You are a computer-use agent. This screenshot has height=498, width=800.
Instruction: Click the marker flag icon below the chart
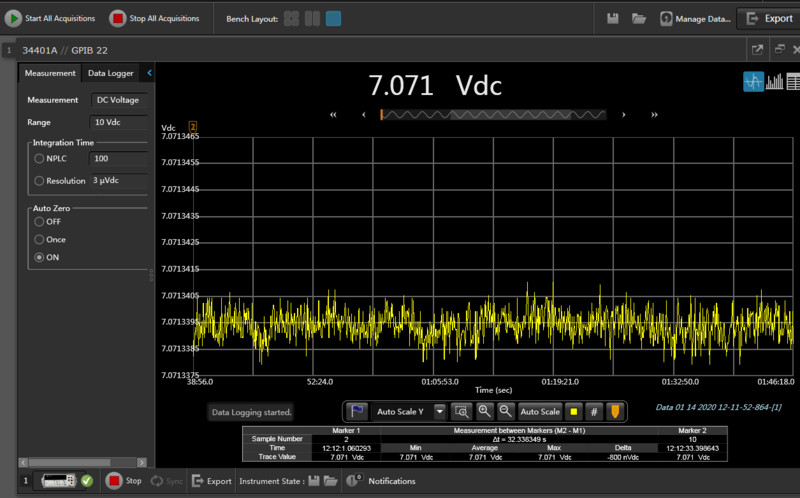(x=357, y=411)
